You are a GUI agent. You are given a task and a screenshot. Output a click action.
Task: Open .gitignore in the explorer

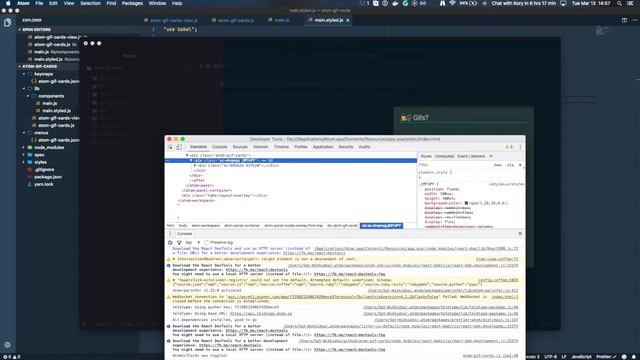coord(44,169)
